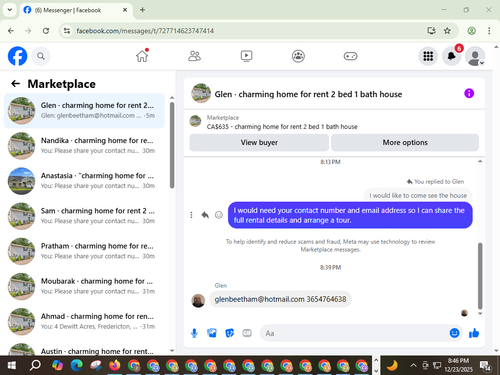Screen dimensions: 500x375
Task: Click the browser address bar URL
Action: 145,31
